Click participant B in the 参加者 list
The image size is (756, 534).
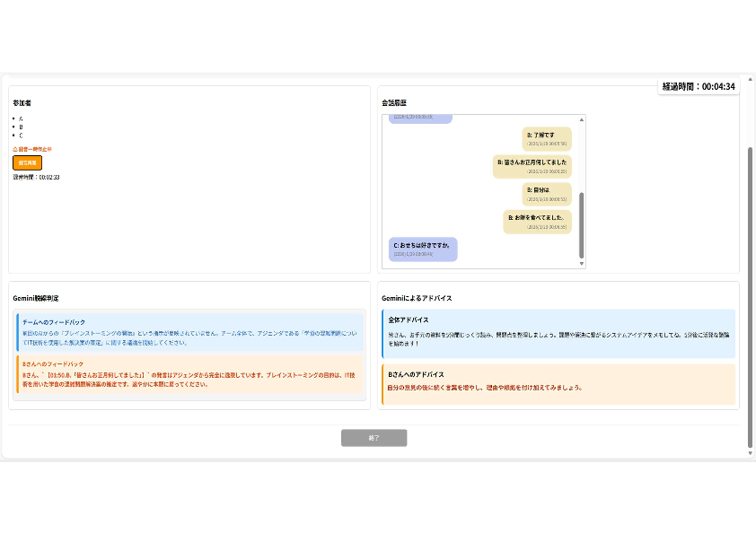coord(21,127)
